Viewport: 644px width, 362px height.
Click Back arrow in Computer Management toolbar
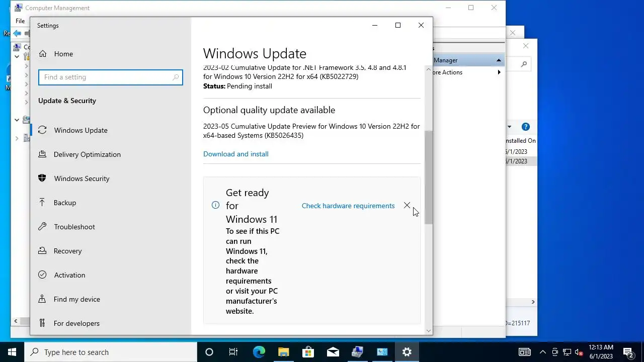17,33
